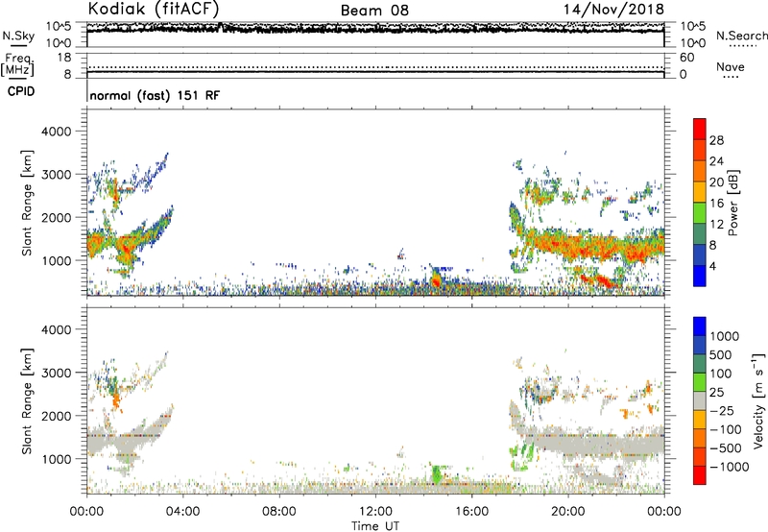Screen dimensions: 768x532
Task: Click the "18" frequency axis tick
Action: [64, 58]
